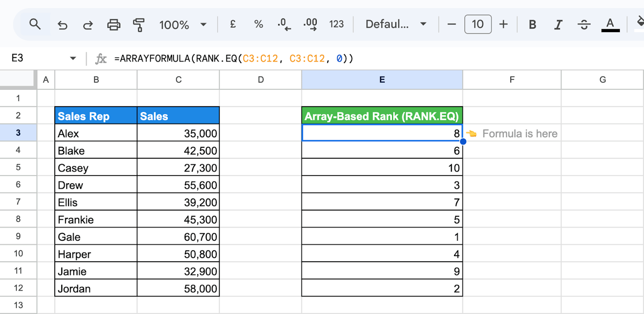Open the 123 more formats menu

pos(336,24)
